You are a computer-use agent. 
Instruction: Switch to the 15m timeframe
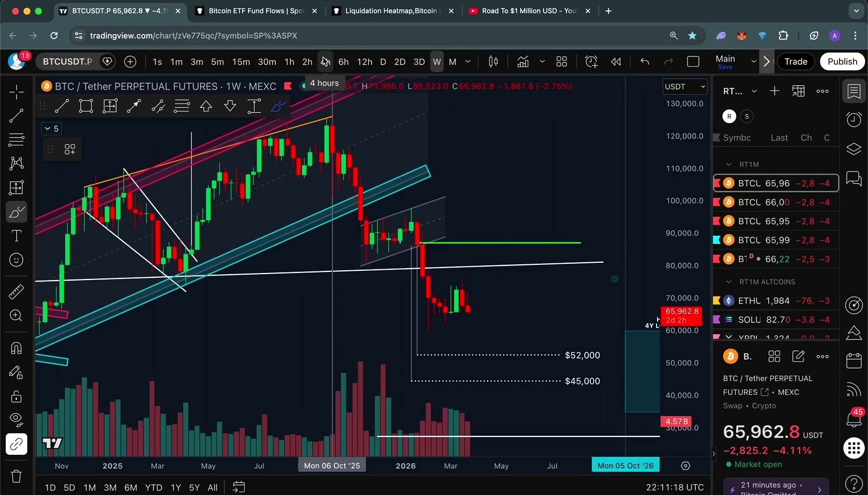tap(241, 62)
